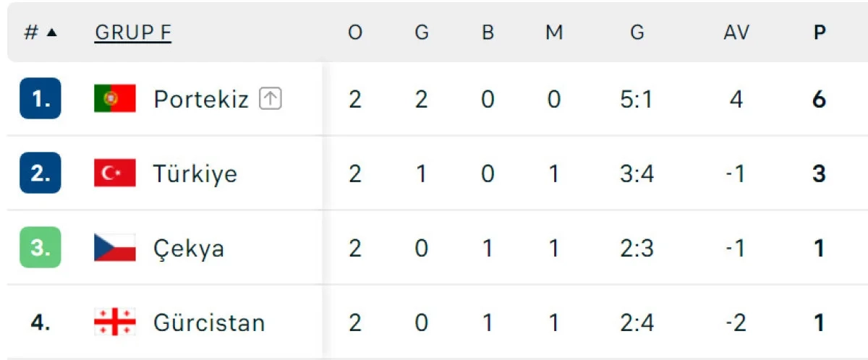Click the Czechia flag icon

click(115, 248)
